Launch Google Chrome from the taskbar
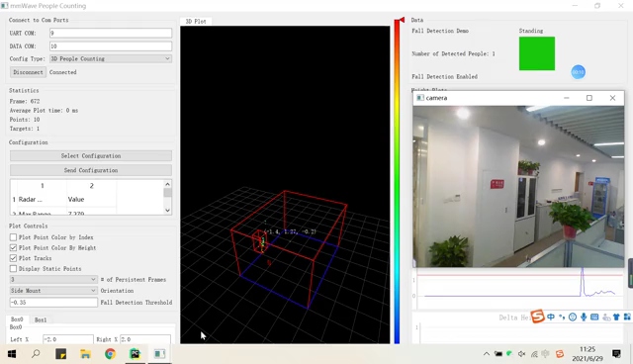Viewport: 633px width, 364px height. click(110, 354)
